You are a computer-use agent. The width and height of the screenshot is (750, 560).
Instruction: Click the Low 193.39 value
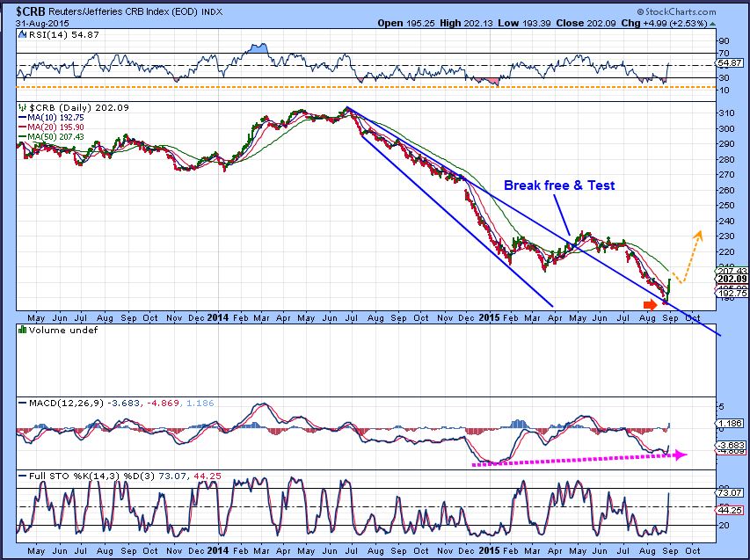tap(524, 24)
